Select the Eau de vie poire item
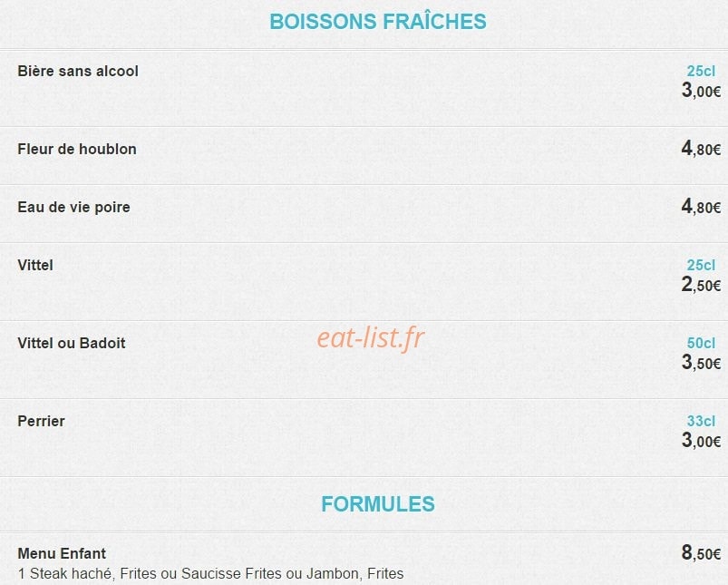The width and height of the screenshot is (728, 585). pos(73,207)
